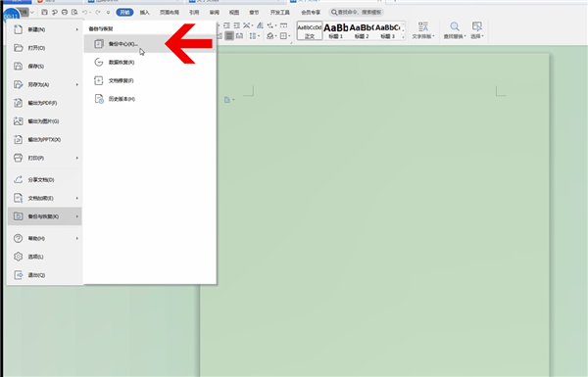The height and width of the screenshot is (377, 588).
Task: Click the 输出为PPTX export icon
Action: pyautogui.click(x=18, y=139)
